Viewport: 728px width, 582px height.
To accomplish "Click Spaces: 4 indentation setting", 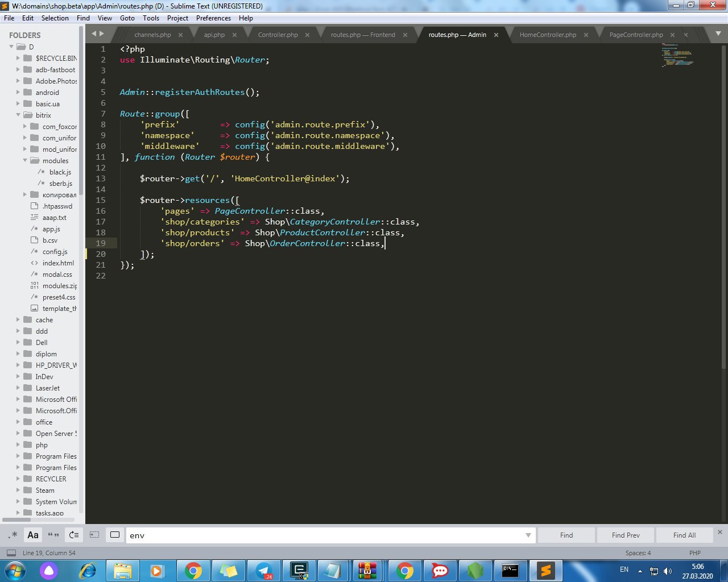I will 638,553.
